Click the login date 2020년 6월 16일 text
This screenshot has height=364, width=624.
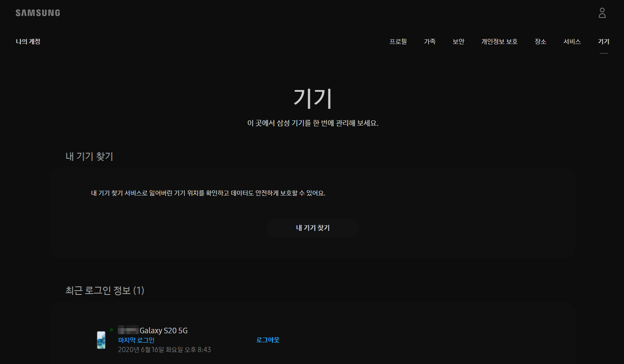coord(164,349)
